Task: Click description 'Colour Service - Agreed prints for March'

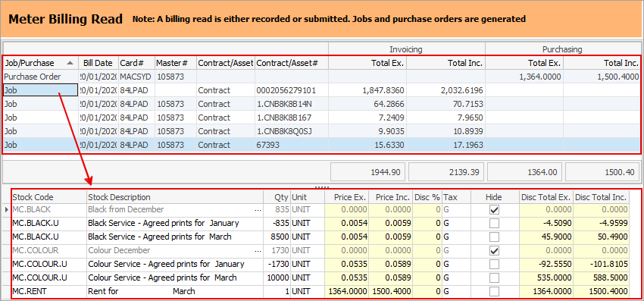Action: pyautogui.click(x=162, y=277)
